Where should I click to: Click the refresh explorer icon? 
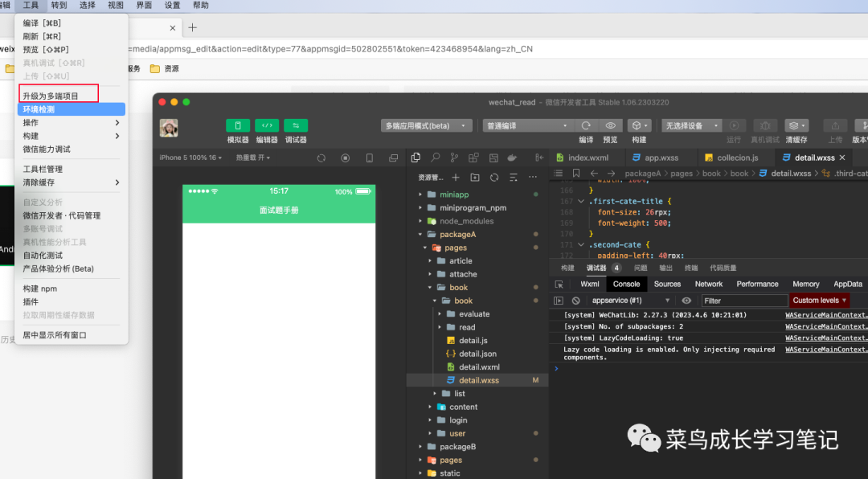(x=494, y=177)
